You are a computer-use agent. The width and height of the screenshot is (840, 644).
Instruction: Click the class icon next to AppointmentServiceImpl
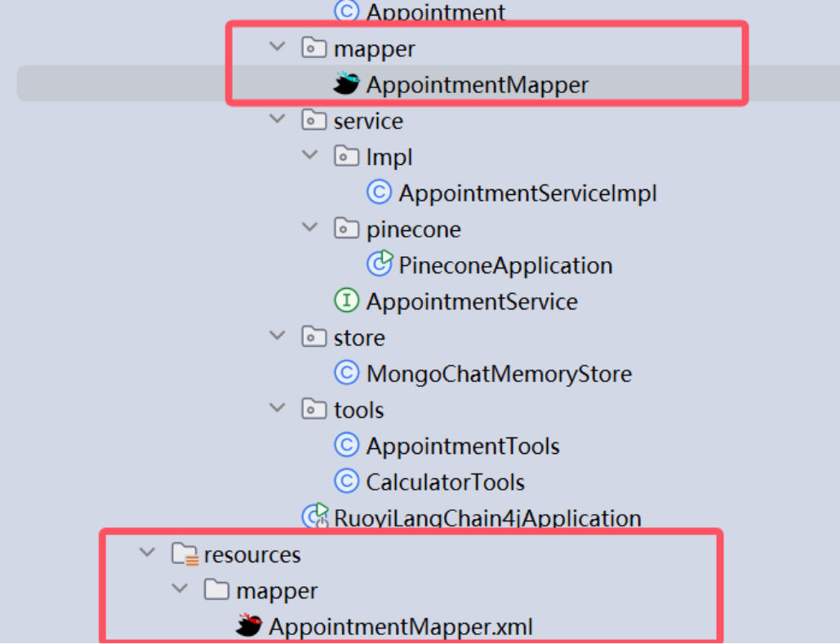[x=379, y=193]
